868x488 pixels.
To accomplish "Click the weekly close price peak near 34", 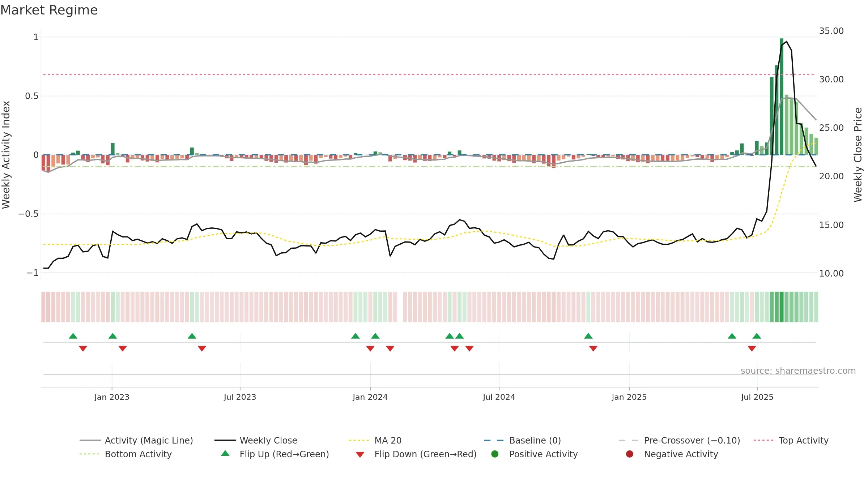I will click(787, 42).
